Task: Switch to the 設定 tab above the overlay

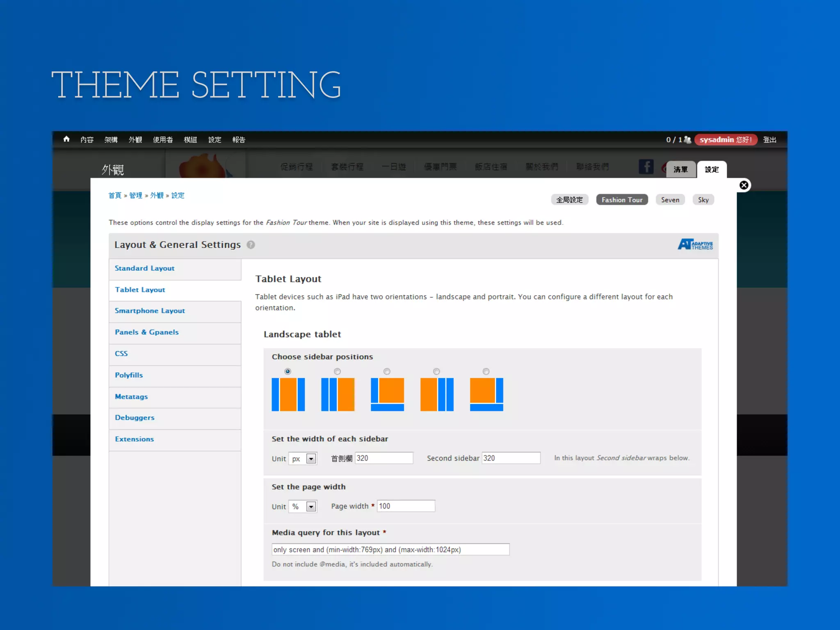Action: [712, 169]
